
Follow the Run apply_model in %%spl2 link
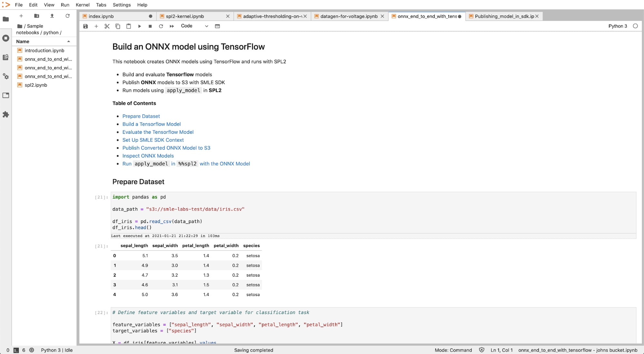pyautogui.click(x=186, y=164)
